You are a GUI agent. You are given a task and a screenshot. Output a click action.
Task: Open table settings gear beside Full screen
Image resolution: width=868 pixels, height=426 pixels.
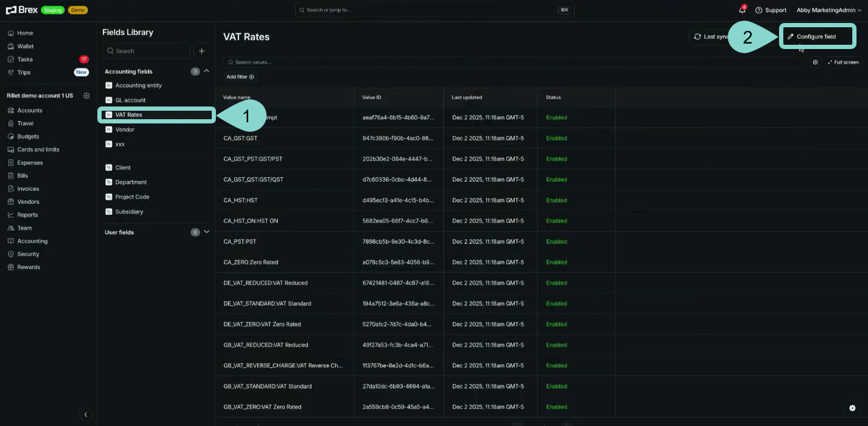click(x=815, y=62)
